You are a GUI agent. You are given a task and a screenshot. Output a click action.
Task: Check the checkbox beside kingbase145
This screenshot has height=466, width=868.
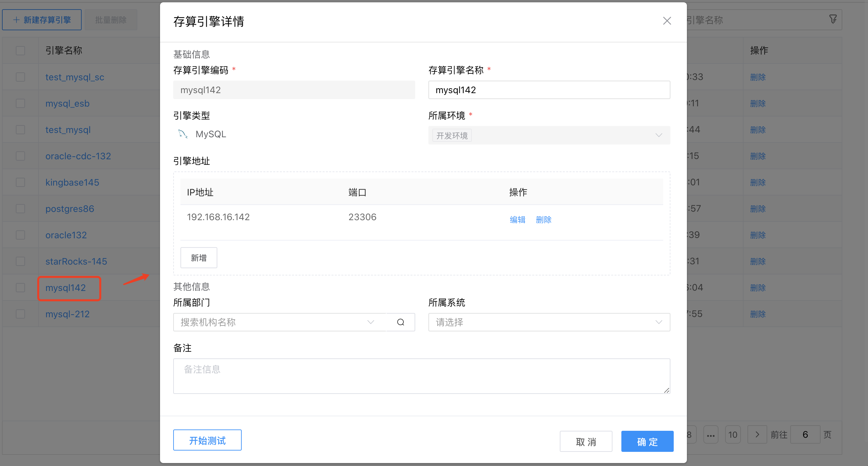[x=20, y=182]
